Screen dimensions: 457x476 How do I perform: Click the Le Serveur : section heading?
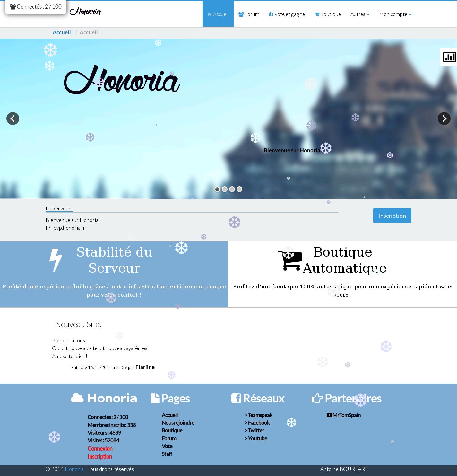(x=59, y=208)
